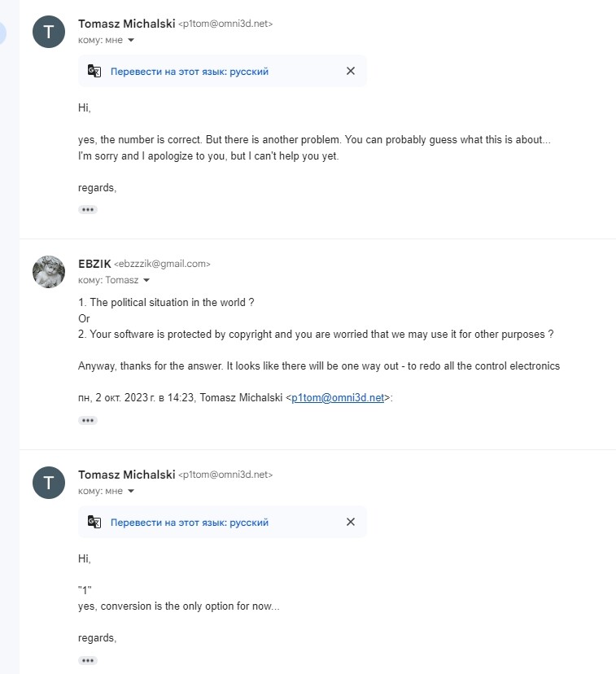Show trimmed content in EBZIK's reply
The width and height of the screenshot is (616, 674).
point(88,420)
